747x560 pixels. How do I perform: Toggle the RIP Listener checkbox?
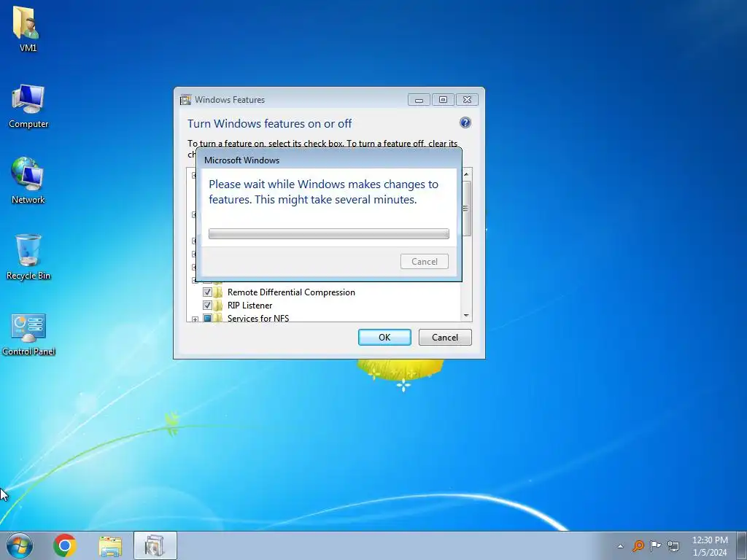click(x=207, y=306)
